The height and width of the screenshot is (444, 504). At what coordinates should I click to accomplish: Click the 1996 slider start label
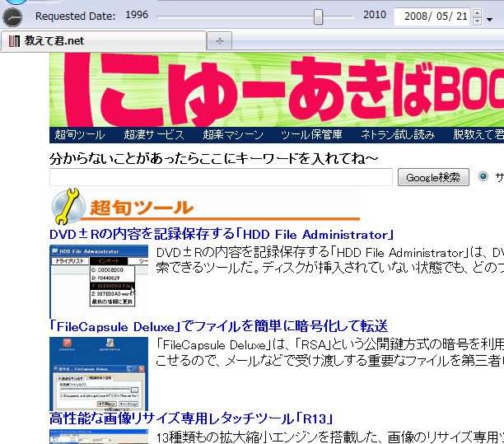click(137, 15)
